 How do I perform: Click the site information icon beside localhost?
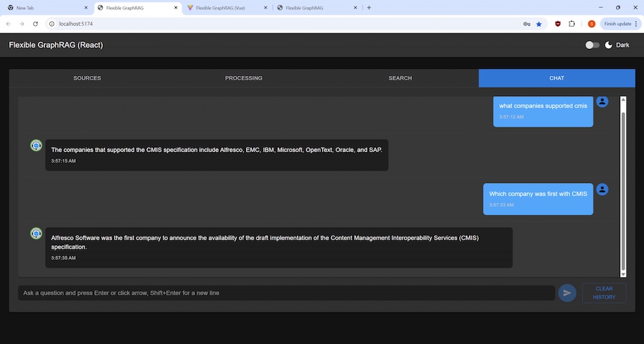click(x=51, y=24)
